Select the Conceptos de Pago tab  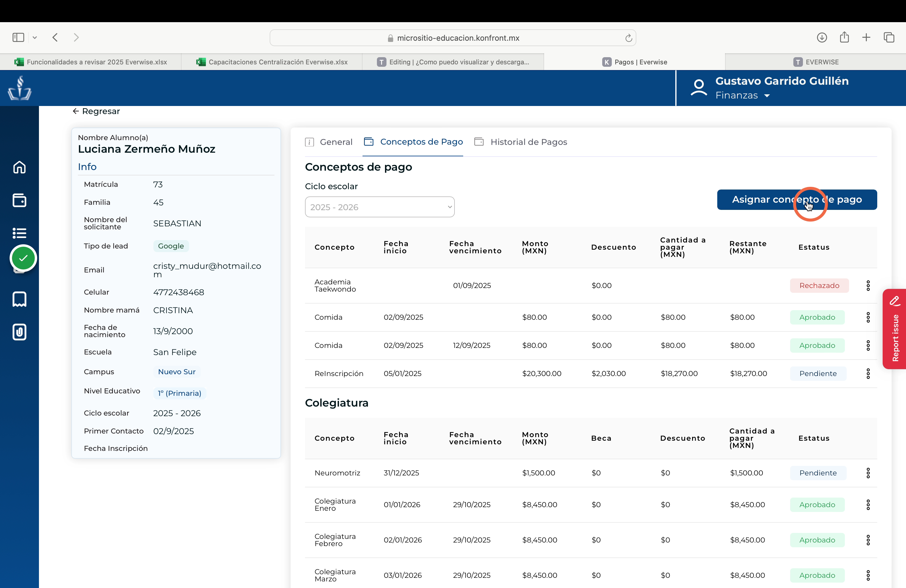413,142
